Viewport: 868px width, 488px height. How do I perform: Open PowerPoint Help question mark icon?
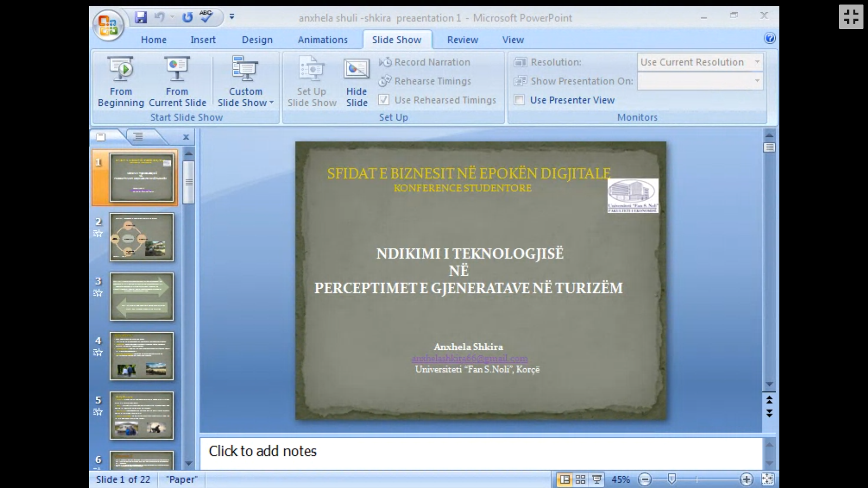point(769,38)
